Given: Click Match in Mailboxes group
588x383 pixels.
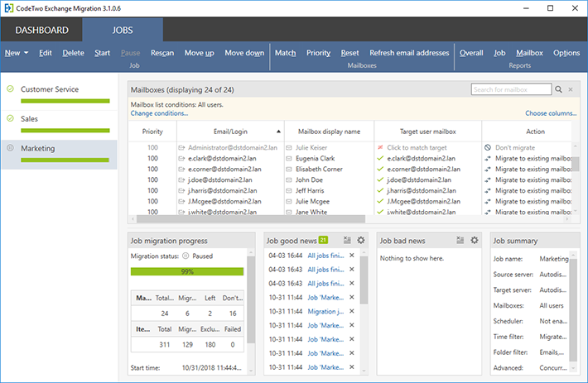Looking at the screenshot, I should 286,53.
